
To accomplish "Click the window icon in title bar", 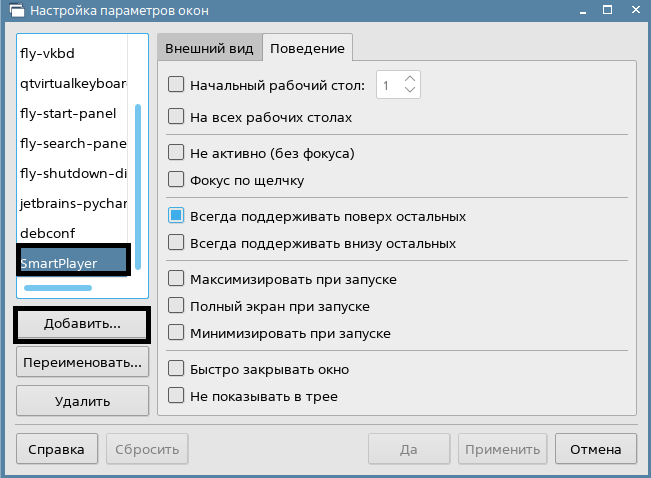I will [x=13, y=11].
